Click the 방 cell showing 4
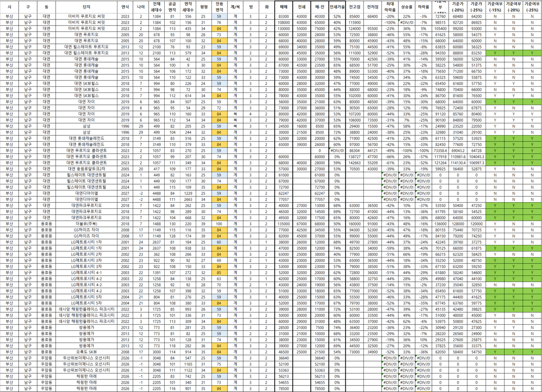This screenshot has width=542, height=392. 251,114
